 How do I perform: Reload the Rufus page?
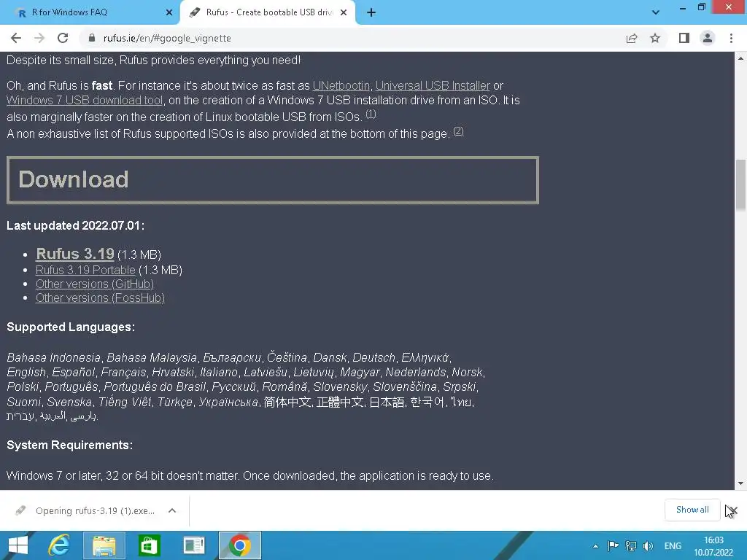pos(63,38)
